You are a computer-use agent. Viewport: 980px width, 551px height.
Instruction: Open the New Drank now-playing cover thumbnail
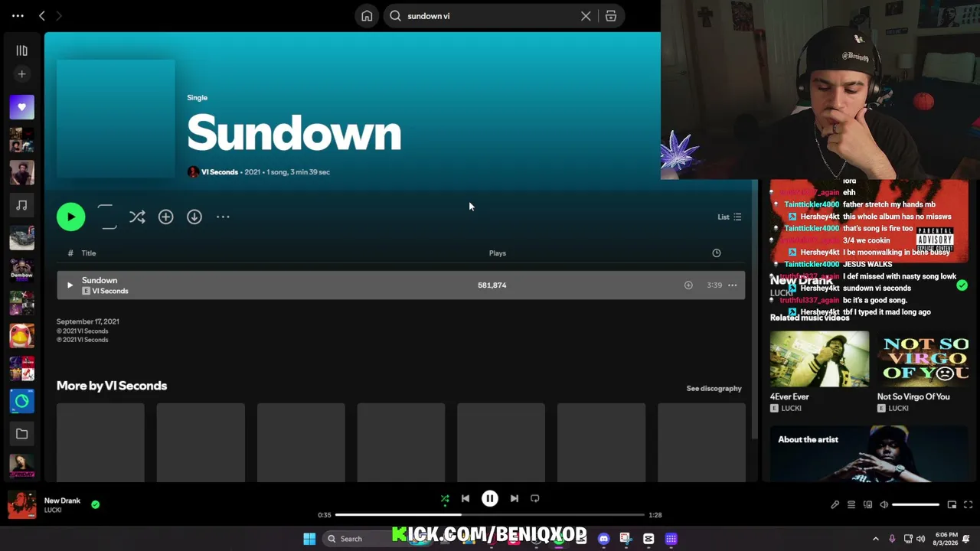(21, 505)
